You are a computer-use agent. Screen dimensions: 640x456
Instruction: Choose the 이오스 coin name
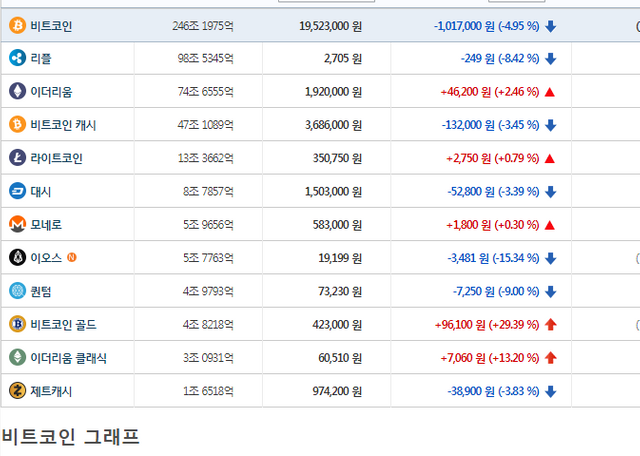point(46,258)
